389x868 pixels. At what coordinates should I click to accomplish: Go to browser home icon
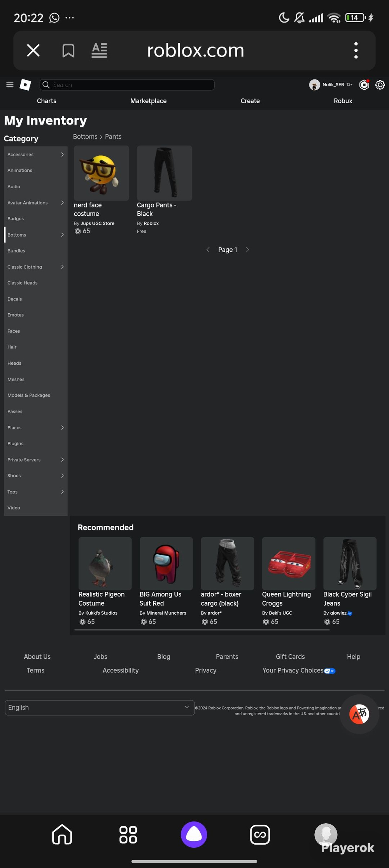tap(62, 834)
